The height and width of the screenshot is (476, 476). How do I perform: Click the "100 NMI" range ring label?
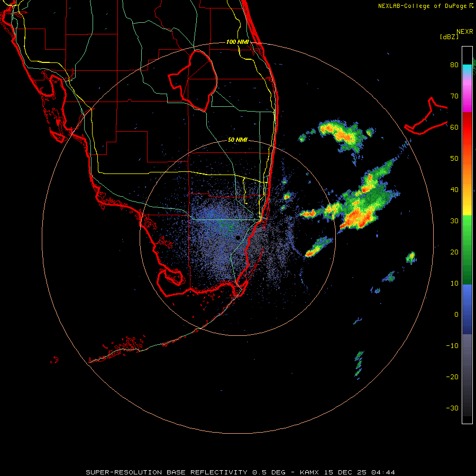(x=237, y=42)
